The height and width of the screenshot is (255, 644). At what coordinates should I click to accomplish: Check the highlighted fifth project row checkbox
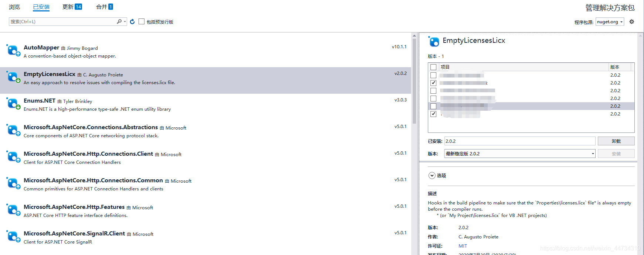(x=433, y=106)
